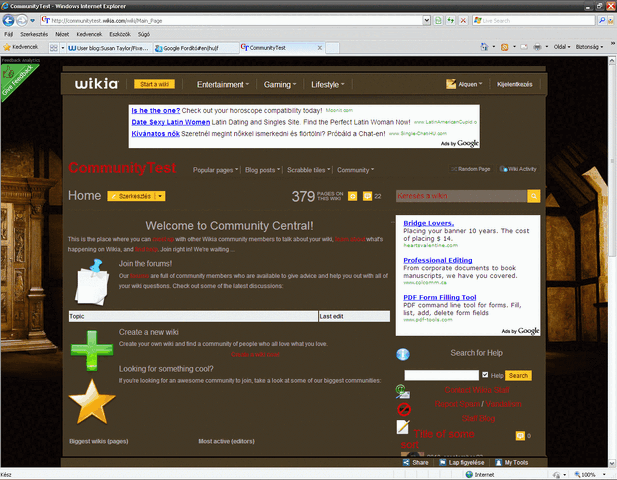Click the red no-entry report spam icon
The height and width of the screenshot is (480, 617).
pos(404,410)
